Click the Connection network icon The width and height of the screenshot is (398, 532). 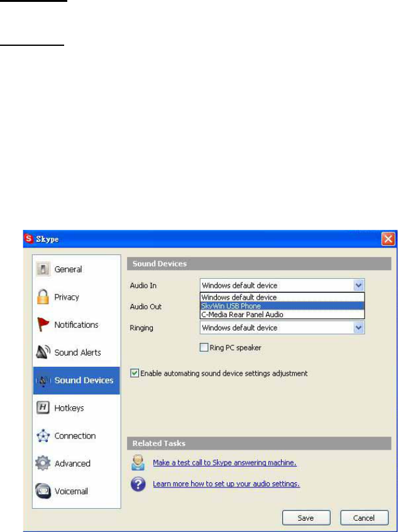[43, 436]
